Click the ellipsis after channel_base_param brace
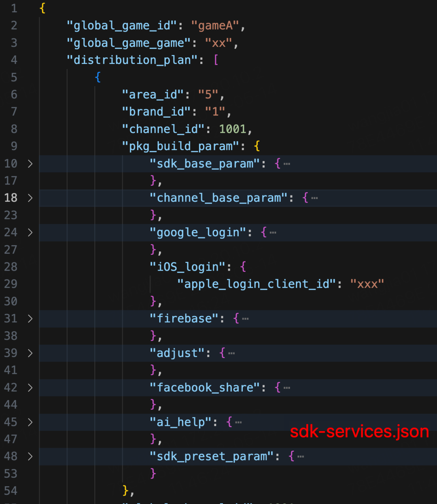The width and height of the screenshot is (437, 504). click(x=314, y=199)
